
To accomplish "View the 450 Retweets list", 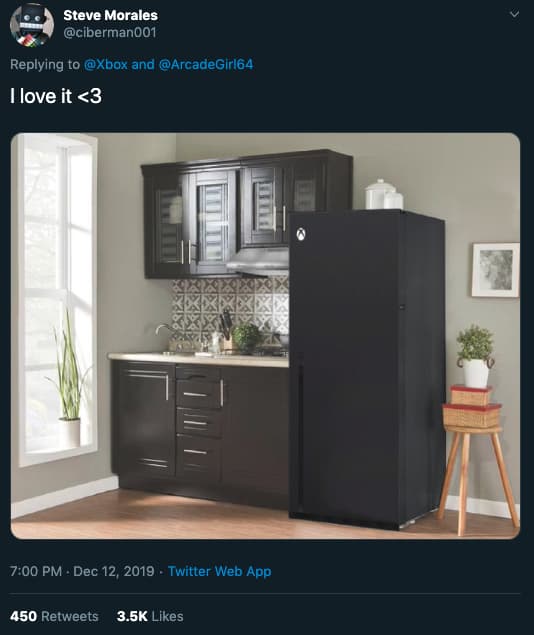I will [54, 616].
